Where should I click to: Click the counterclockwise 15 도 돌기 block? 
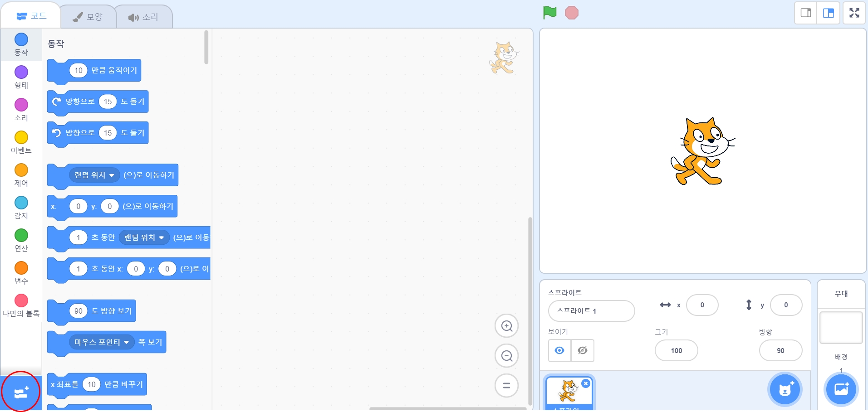coord(98,133)
